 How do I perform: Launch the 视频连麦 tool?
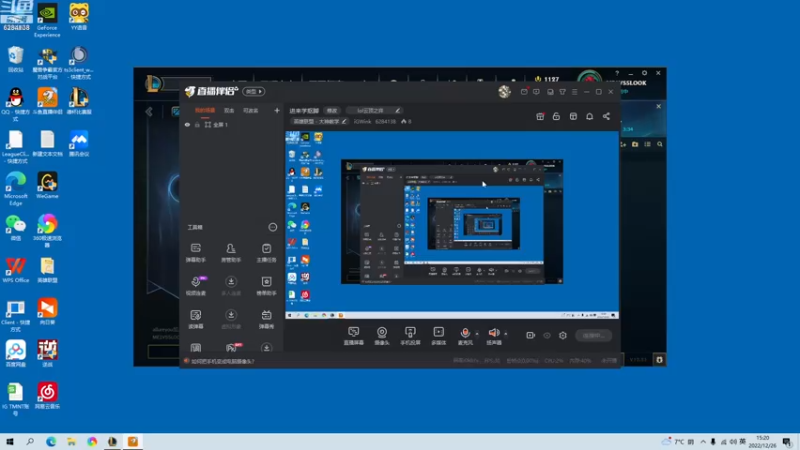click(195, 286)
